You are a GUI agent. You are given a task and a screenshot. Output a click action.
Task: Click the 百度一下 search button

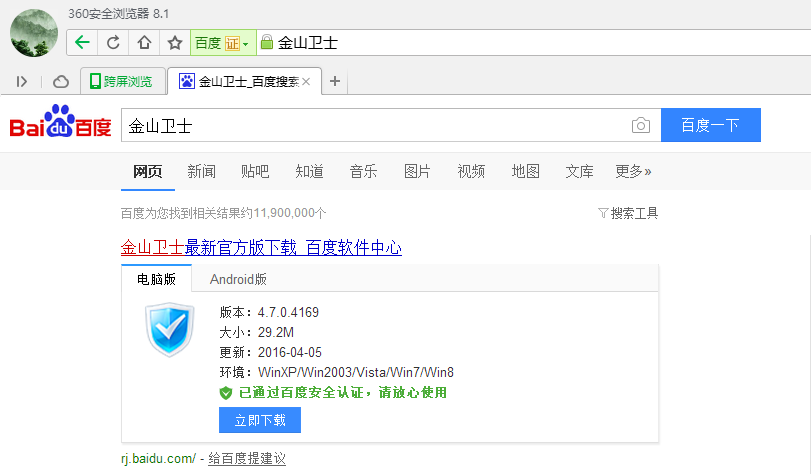coord(711,125)
